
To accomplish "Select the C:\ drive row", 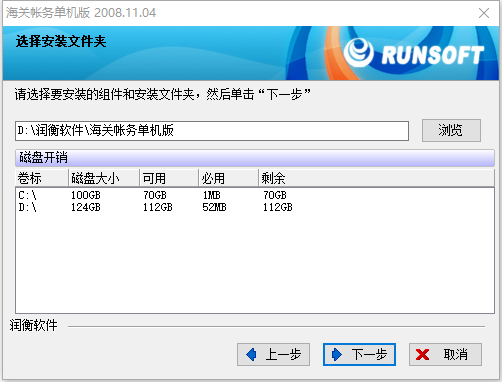I will 255,195.
